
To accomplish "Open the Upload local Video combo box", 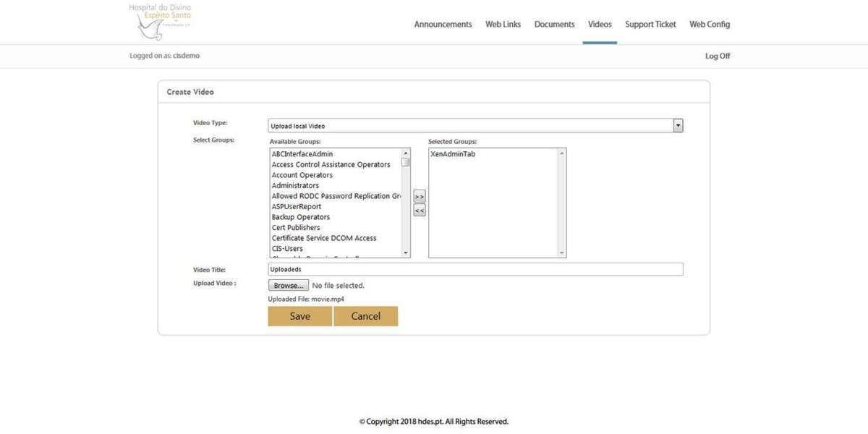I will tap(470, 124).
